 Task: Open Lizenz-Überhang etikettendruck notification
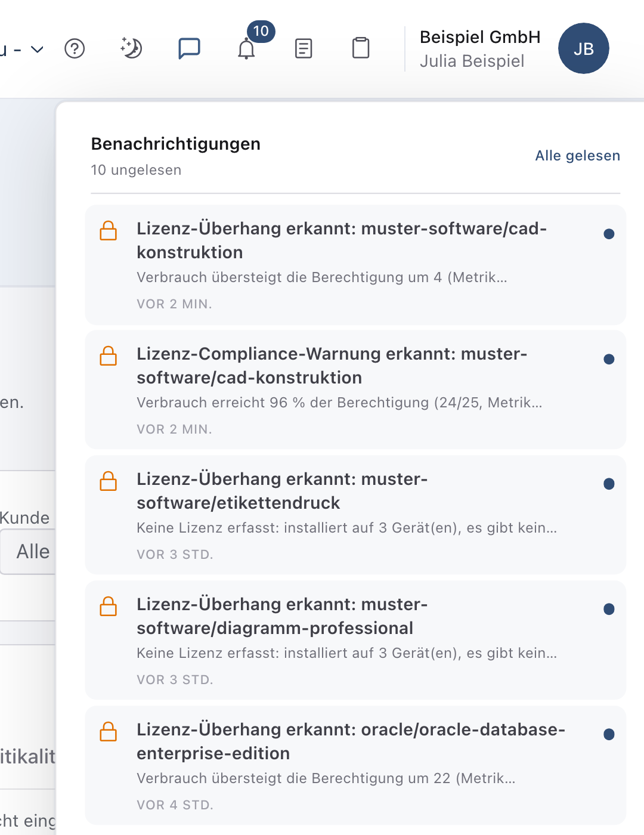[355, 515]
